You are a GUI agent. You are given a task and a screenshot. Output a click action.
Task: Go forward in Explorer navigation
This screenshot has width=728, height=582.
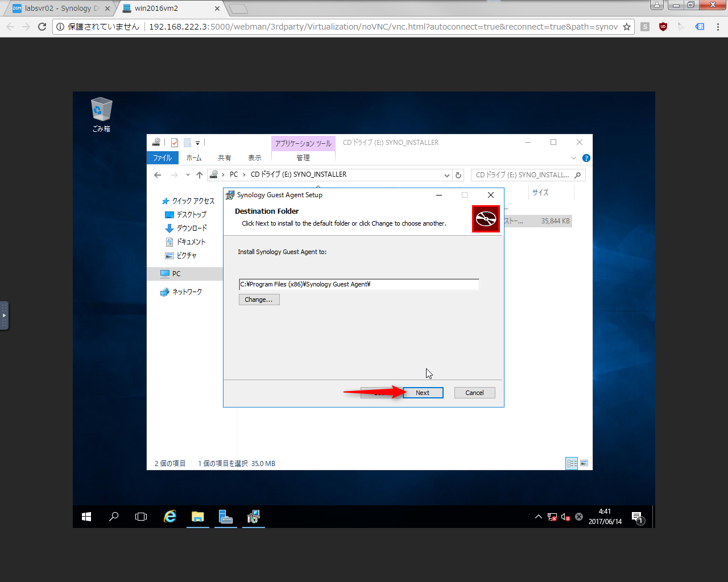(x=174, y=175)
